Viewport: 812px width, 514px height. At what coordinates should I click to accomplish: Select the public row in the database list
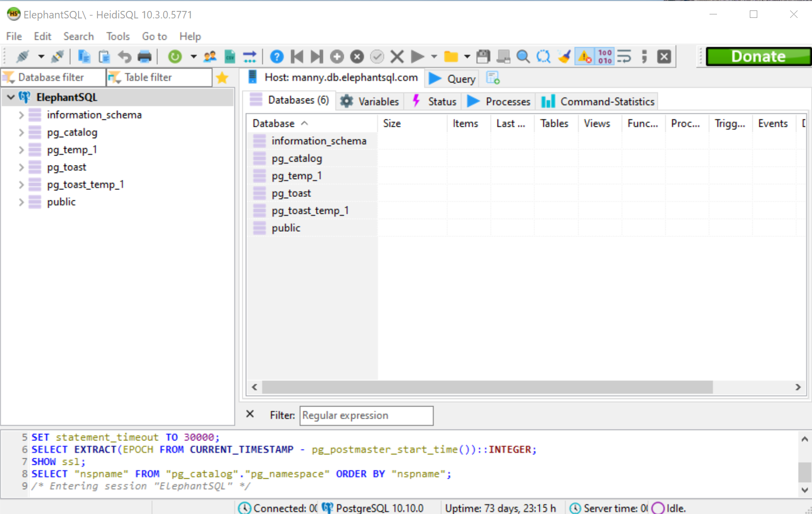click(x=312, y=228)
